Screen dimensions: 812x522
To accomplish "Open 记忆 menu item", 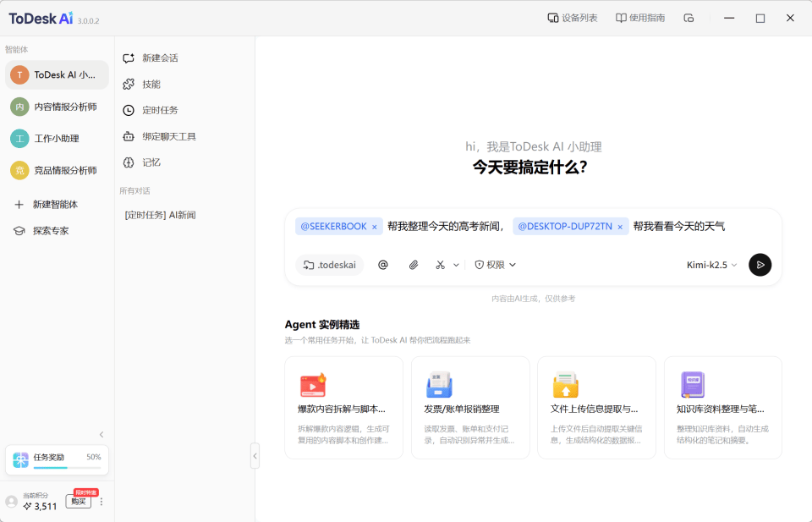I will (151, 162).
